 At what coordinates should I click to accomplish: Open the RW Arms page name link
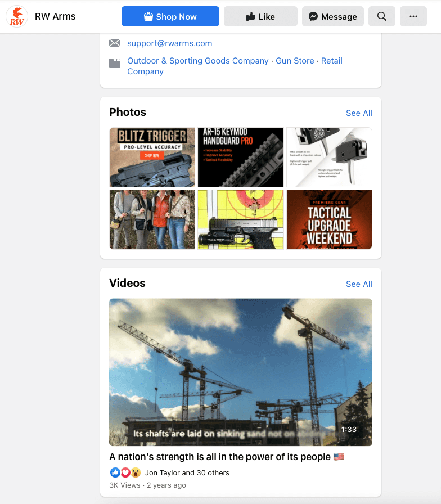55,16
